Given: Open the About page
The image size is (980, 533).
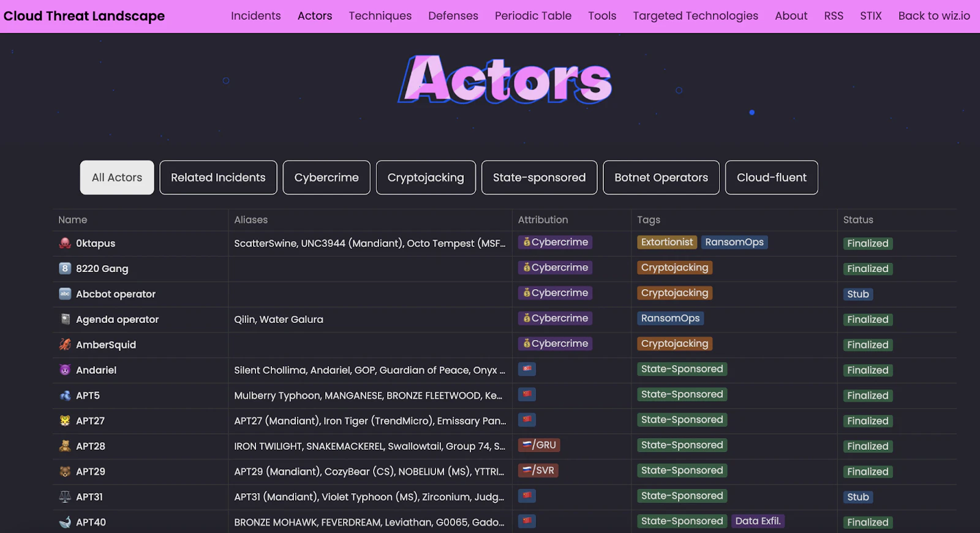Looking at the screenshot, I should point(791,16).
